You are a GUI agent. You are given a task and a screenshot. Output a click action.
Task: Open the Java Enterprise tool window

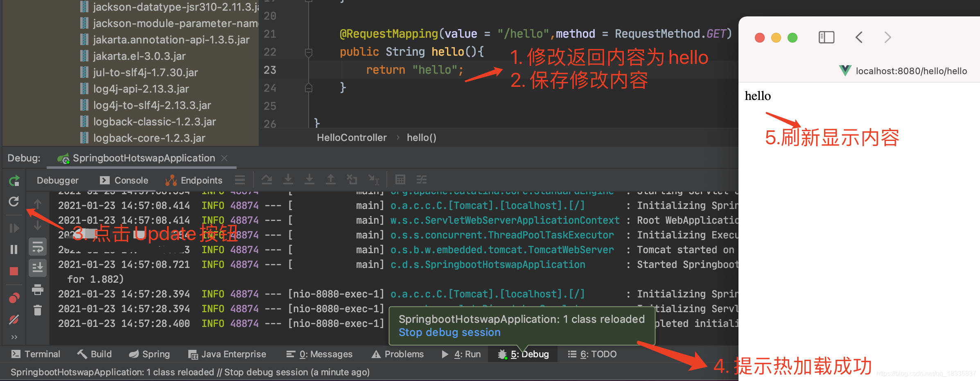tap(227, 354)
